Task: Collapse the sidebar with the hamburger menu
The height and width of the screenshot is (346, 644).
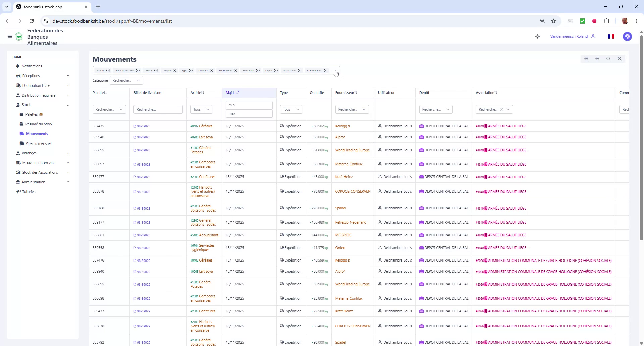Action: click(10, 37)
